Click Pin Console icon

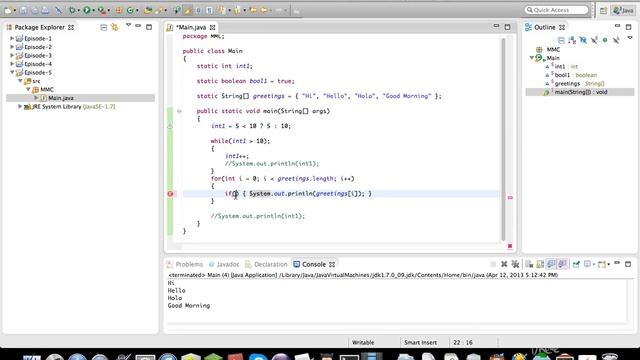[x=576, y=264]
